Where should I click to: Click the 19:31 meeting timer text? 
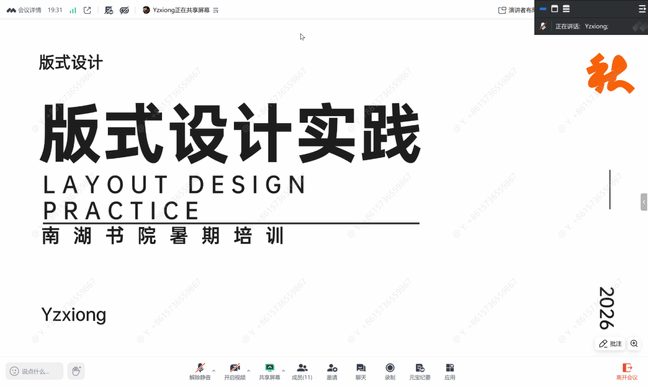click(55, 10)
